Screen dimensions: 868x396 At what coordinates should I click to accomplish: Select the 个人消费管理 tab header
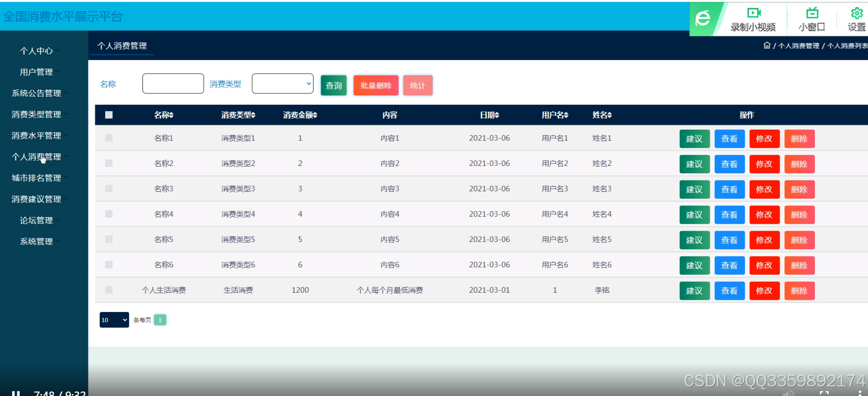tap(122, 46)
